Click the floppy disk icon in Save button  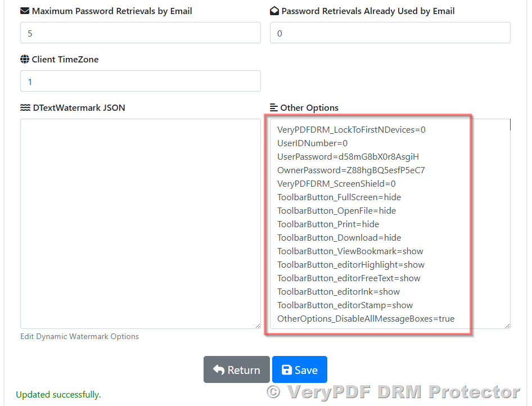click(287, 370)
